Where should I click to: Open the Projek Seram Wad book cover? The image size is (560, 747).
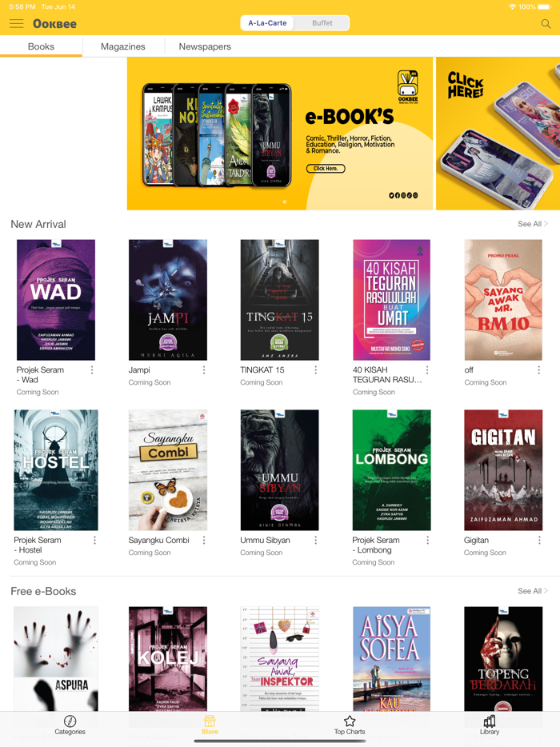pyautogui.click(x=56, y=300)
